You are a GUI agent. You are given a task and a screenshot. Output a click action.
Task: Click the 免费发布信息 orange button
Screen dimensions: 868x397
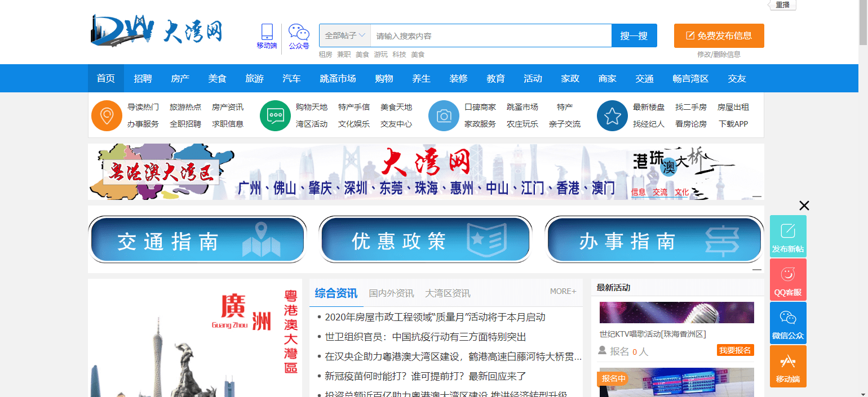click(x=719, y=35)
